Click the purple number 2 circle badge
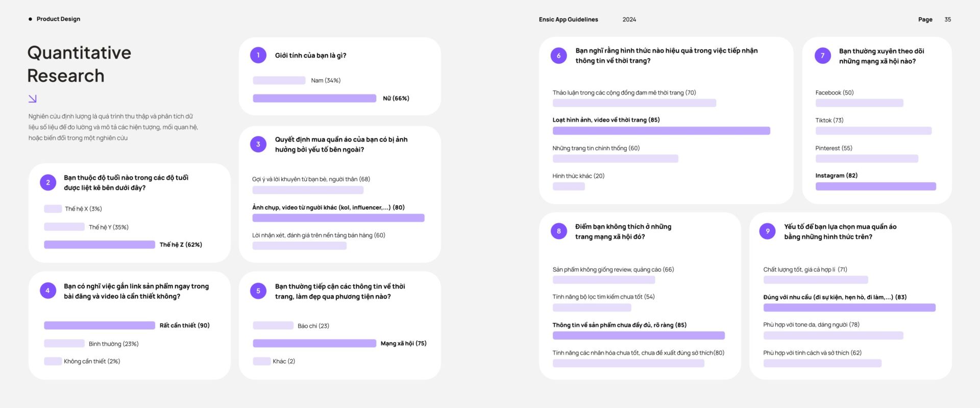 (x=48, y=182)
